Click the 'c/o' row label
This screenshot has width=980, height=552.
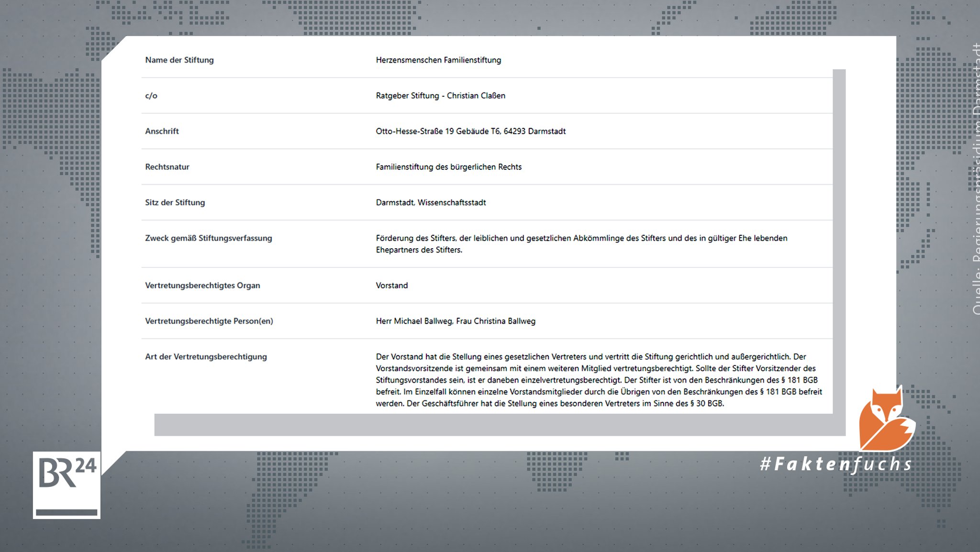click(151, 96)
